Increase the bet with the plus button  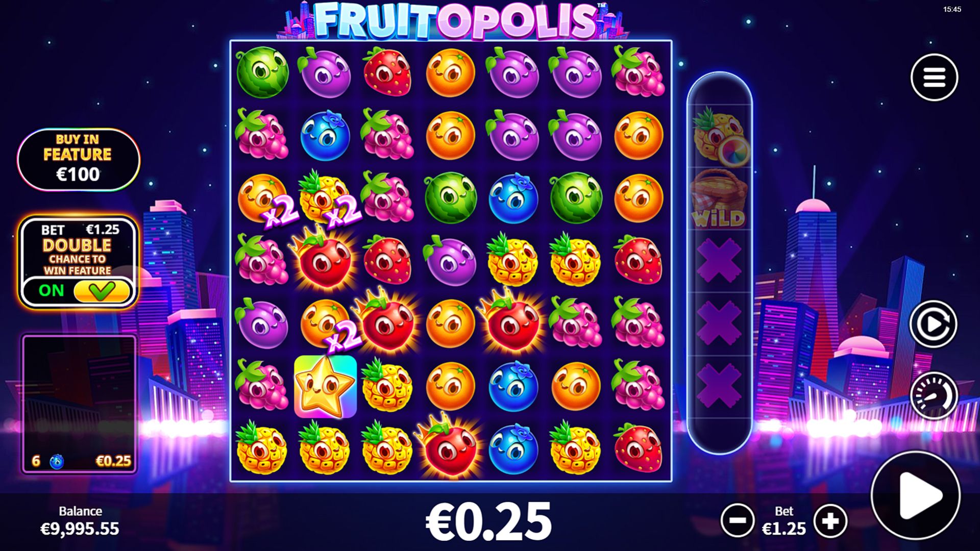[x=830, y=520]
